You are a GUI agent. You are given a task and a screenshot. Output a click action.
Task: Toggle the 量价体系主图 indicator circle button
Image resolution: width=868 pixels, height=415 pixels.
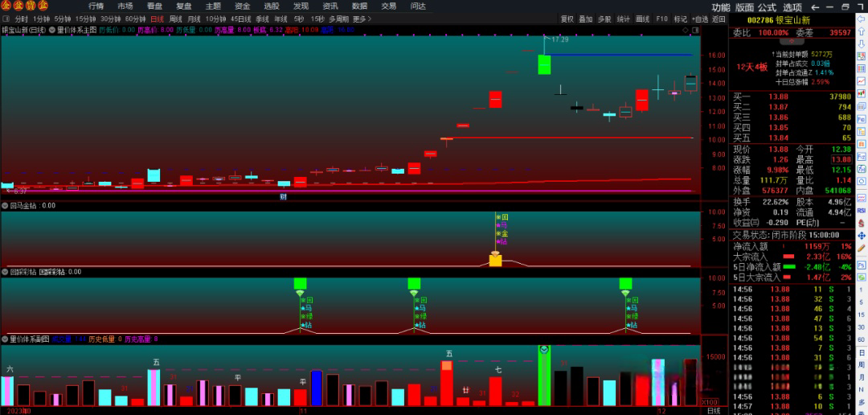coord(51,30)
